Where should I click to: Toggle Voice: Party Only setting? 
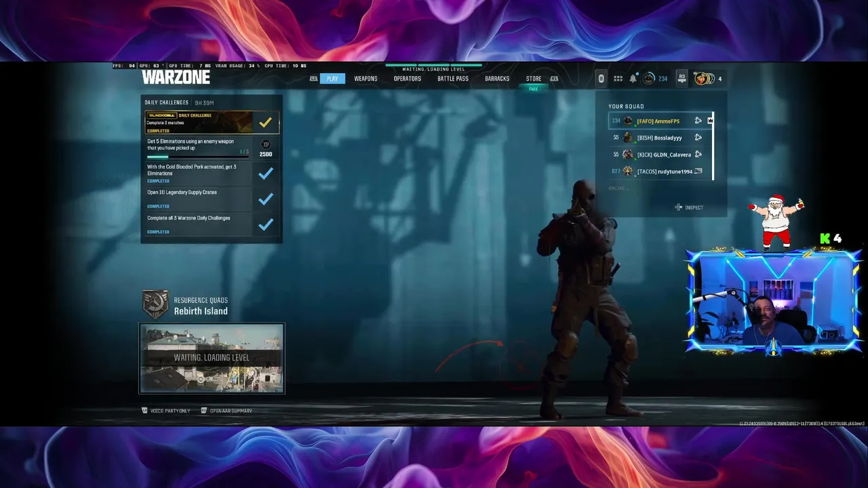tap(165, 411)
